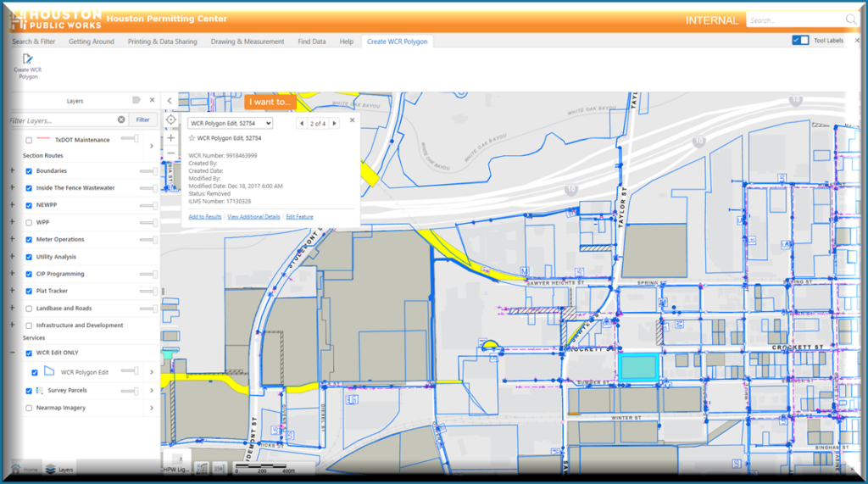Clear the Filter Layers search box

coord(121,120)
